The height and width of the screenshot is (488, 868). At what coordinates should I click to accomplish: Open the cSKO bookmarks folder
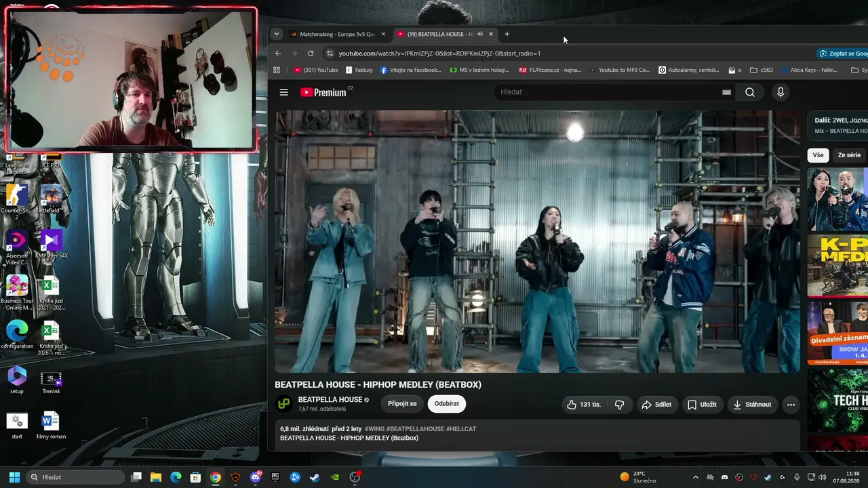coord(761,70)
